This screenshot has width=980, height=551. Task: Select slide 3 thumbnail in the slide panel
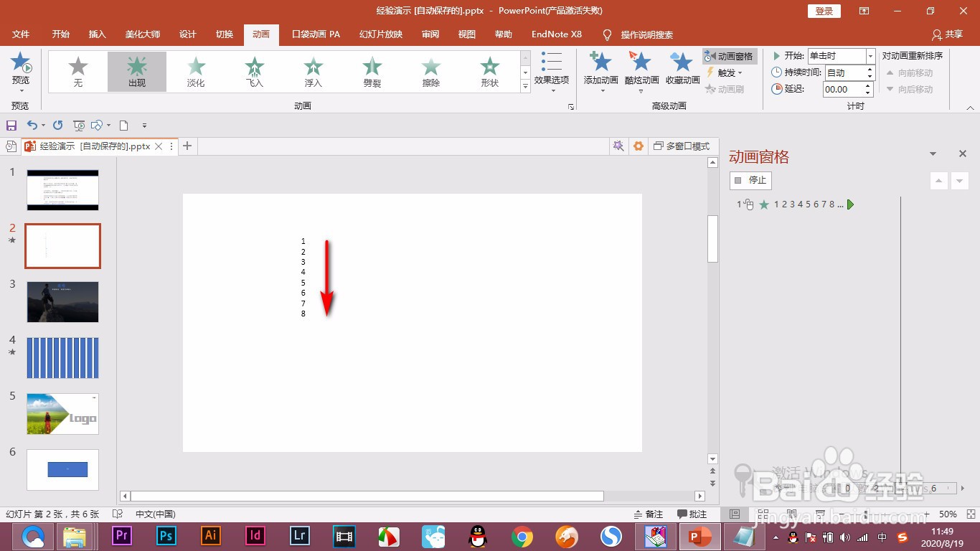(x=62, y=301)
